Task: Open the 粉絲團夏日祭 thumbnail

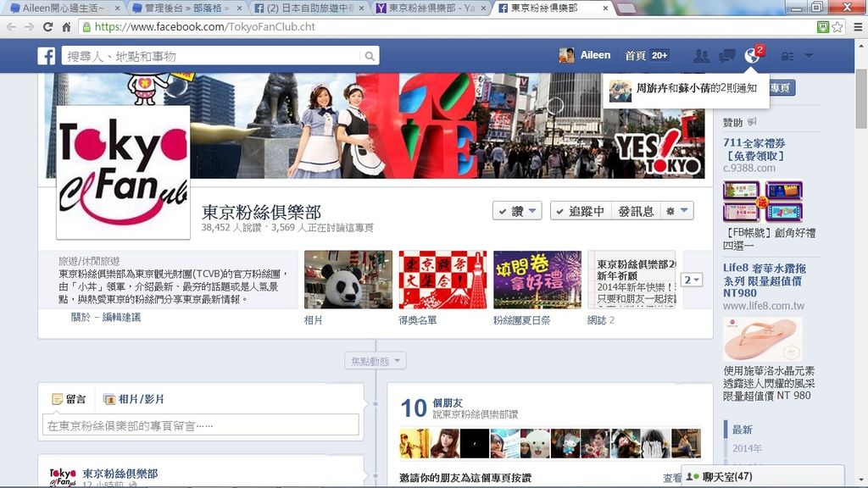Action: click(537, 280)
